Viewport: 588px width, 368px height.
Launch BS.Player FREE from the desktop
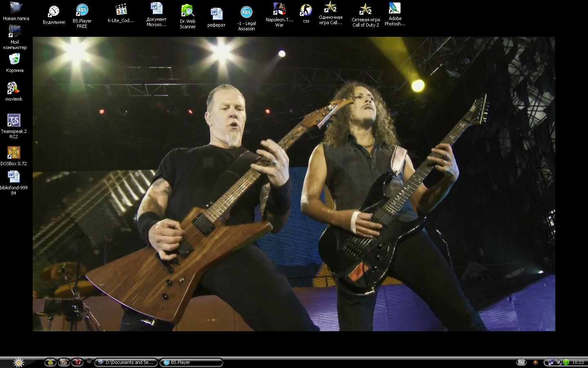pyautogui.click(x=82, y=10)
